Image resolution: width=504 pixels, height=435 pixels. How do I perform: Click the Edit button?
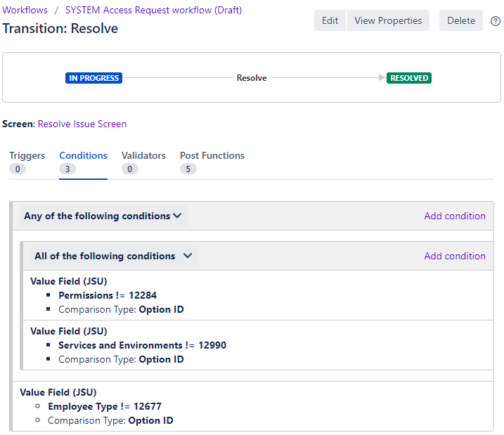[330, 20]
